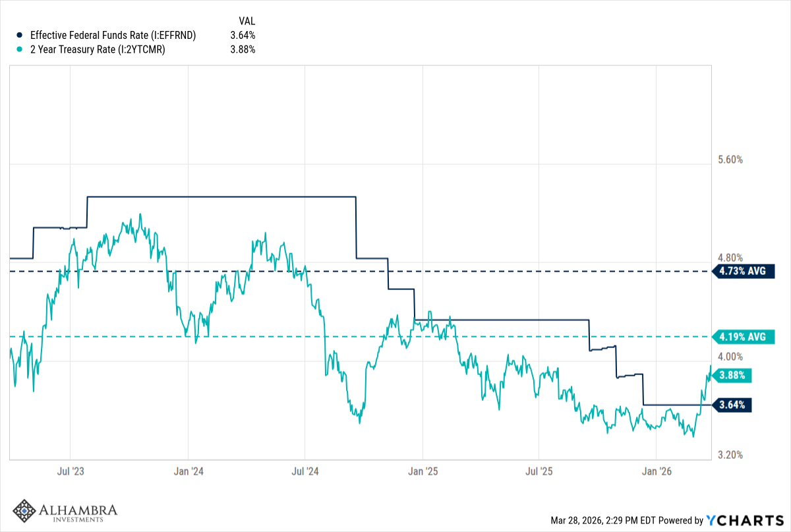Click the Alhambra Investments diamond logo icon
791x532 pixels.
pyautogui.click(x=25, y=512)
